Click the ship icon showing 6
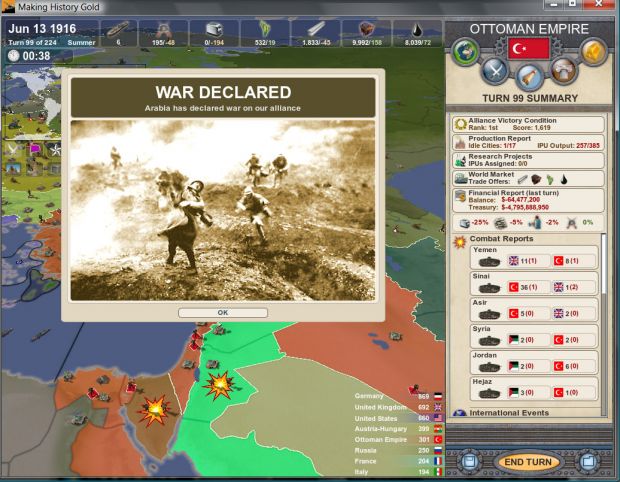 pyautogui.click(x=118, y=30)
